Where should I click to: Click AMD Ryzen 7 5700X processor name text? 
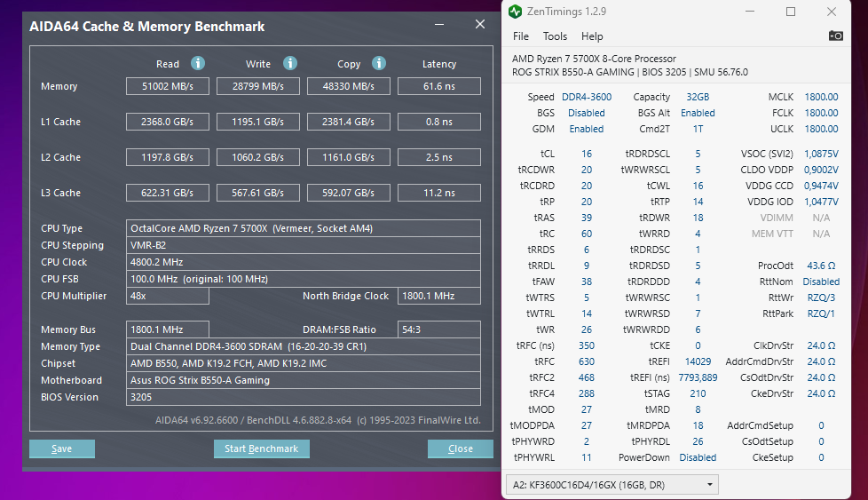pos(594,59)
